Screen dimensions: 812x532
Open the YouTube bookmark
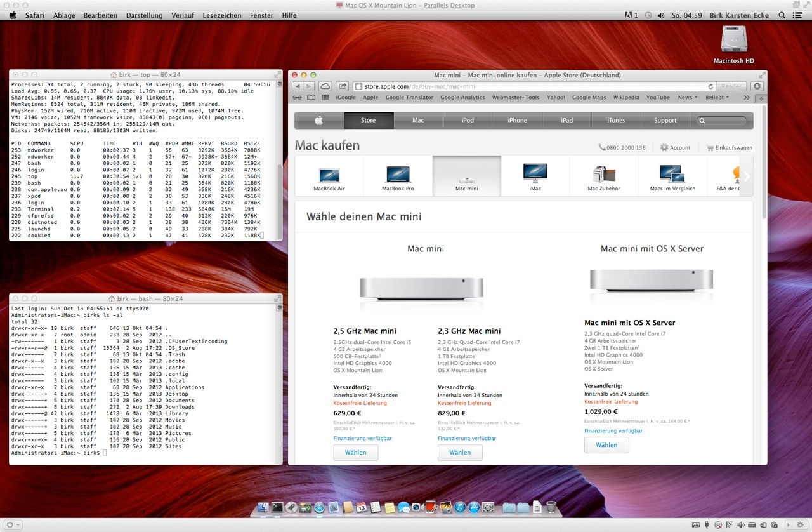(x=658, y=98)
